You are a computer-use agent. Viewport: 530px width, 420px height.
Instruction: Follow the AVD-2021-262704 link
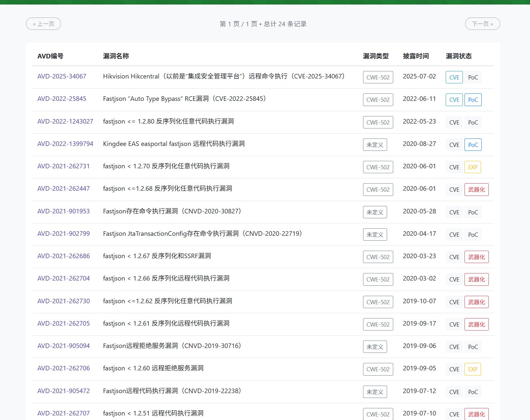(x=64, y=278)
